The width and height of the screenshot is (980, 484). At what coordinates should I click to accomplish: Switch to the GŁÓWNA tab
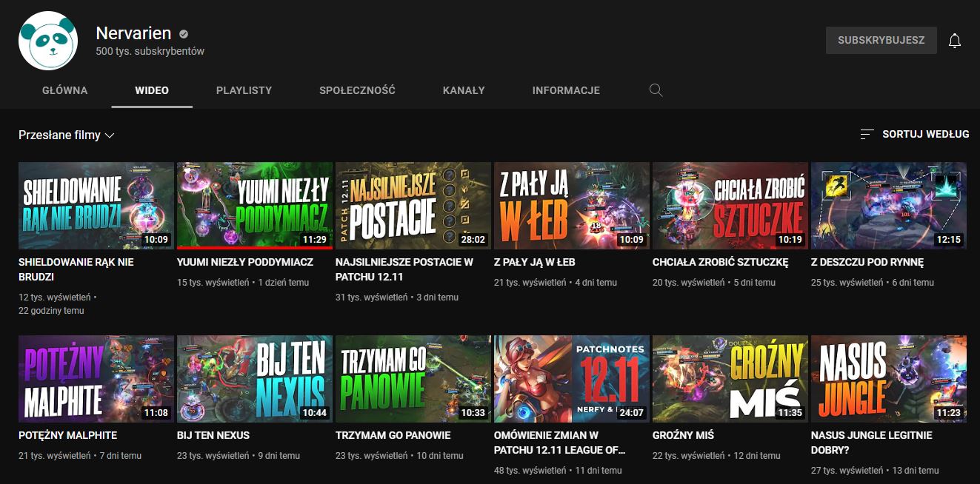(65, 90)
